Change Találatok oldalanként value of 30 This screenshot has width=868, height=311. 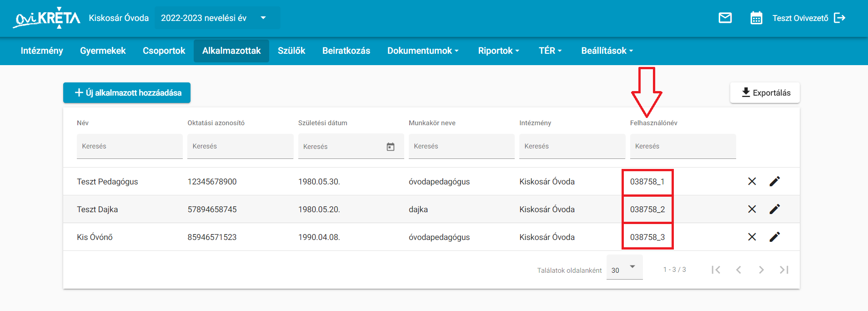[x=624, y=268]
